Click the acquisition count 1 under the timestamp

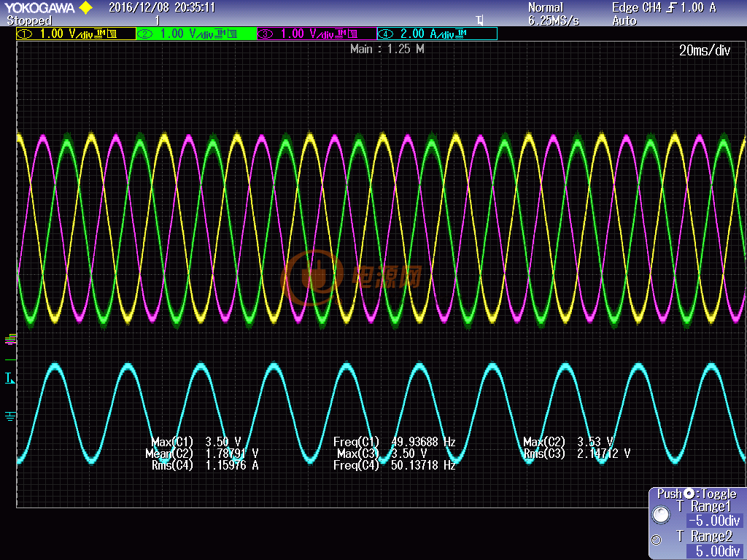(158, 21)
